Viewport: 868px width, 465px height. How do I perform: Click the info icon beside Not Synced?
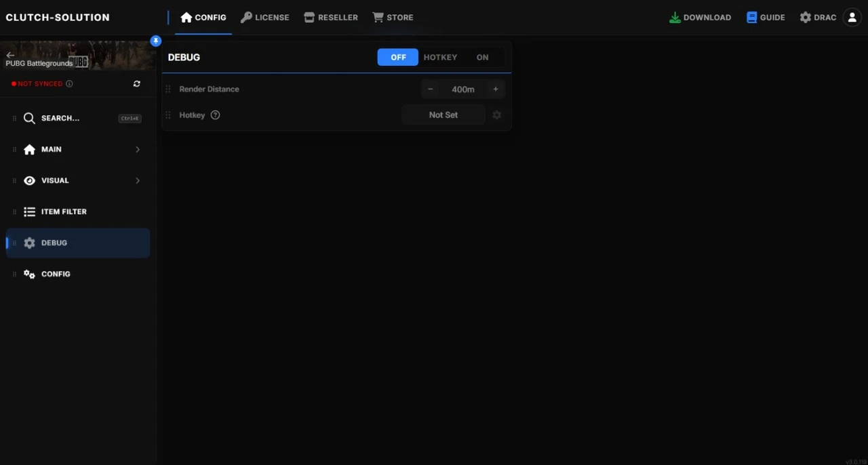[69, 83]
